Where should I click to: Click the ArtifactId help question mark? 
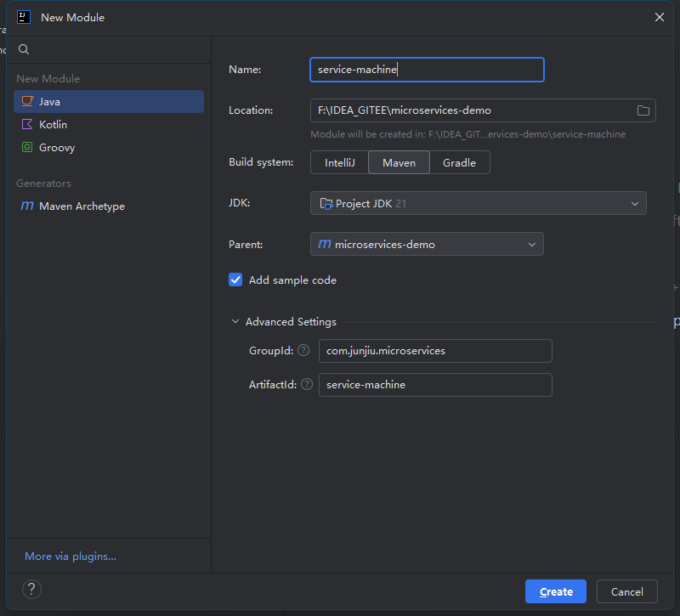coord(307,384)
